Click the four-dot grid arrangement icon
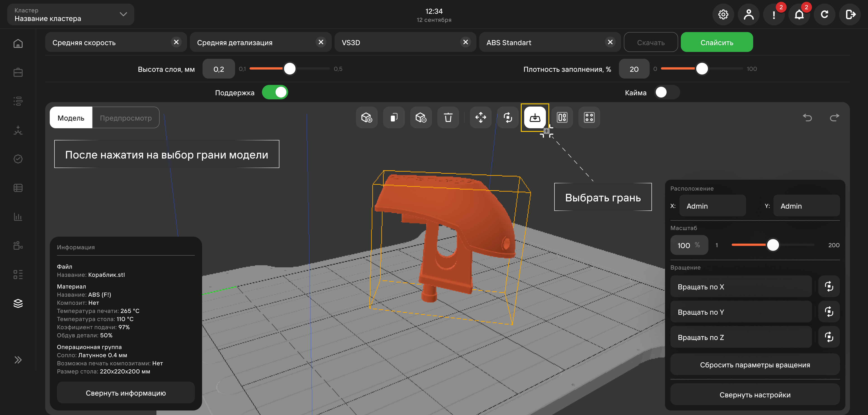Viewport: 868px width, 415px height. (x=589, y=117)
